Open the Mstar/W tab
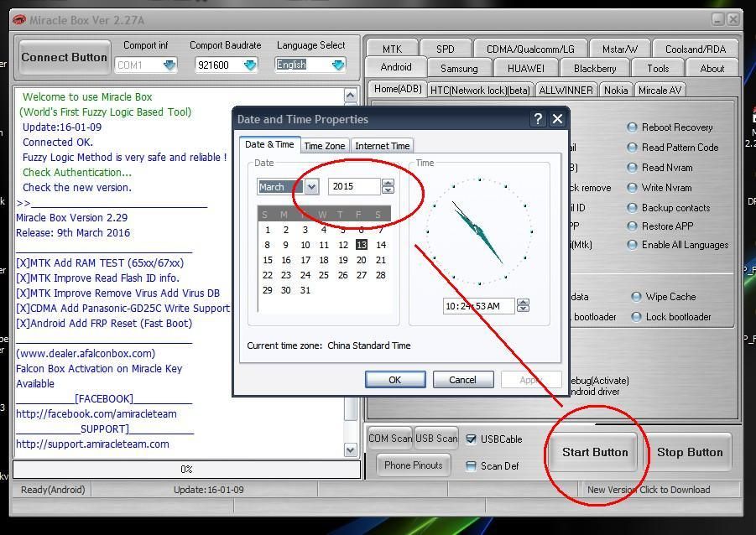Image resolution: width=756 pixels, height=535 pixels. pyautogui.click(x=619, y=49)
